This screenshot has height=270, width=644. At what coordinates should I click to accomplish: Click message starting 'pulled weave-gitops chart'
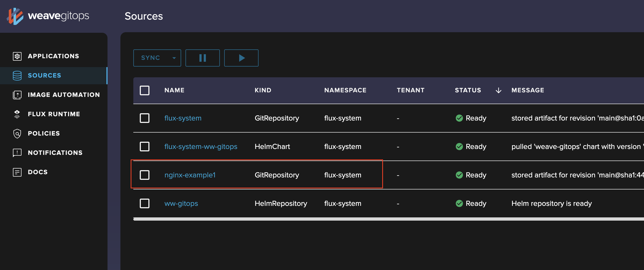(x=578, y=147)
